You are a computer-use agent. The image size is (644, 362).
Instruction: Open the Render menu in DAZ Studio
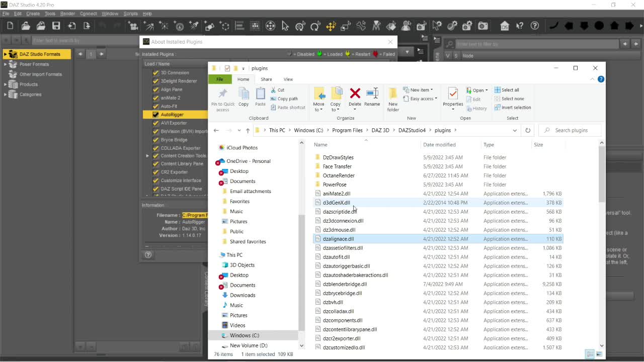(67, 14)
